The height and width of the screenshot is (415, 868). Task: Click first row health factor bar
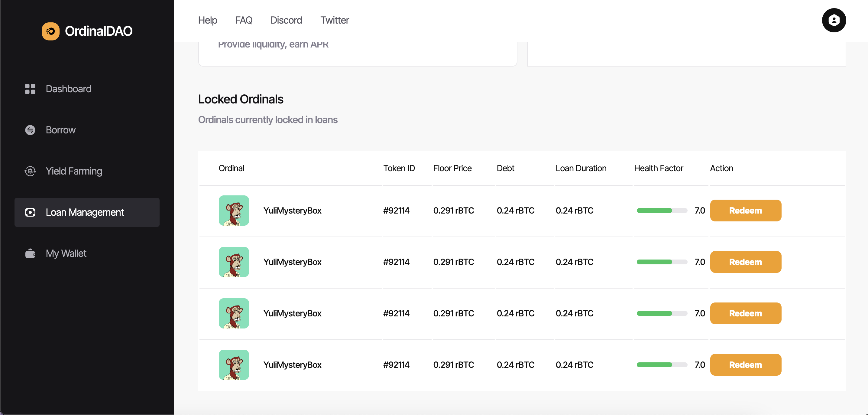point(662,210)
